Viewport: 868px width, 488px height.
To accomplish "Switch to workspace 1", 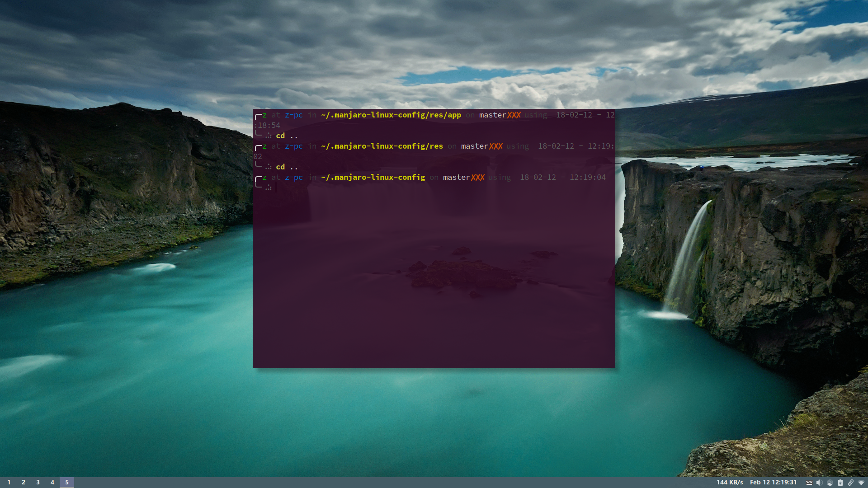I will point(9,482).
